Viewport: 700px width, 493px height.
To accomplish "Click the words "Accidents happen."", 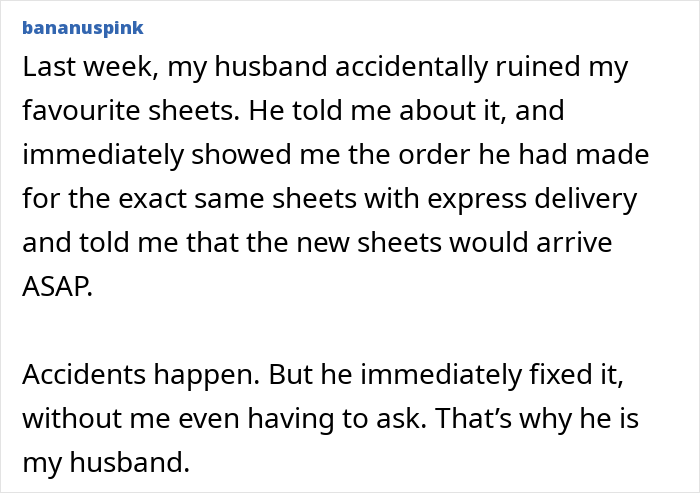I will pos(141,375).
